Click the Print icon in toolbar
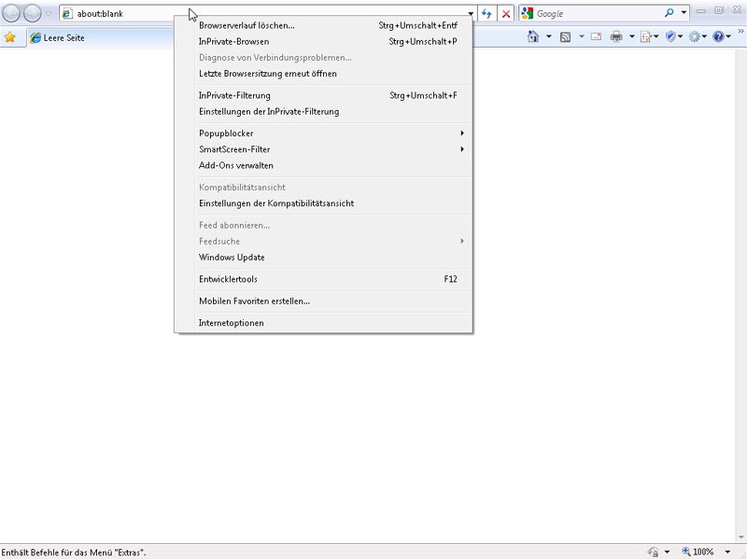 pos(616,37)
